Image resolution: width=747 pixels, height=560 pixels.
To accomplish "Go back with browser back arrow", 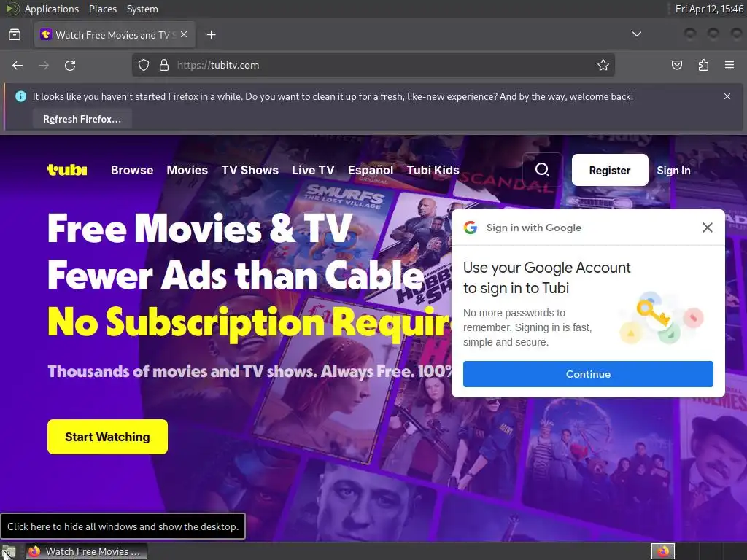I will pyautogui.click(x=18, y=65).
